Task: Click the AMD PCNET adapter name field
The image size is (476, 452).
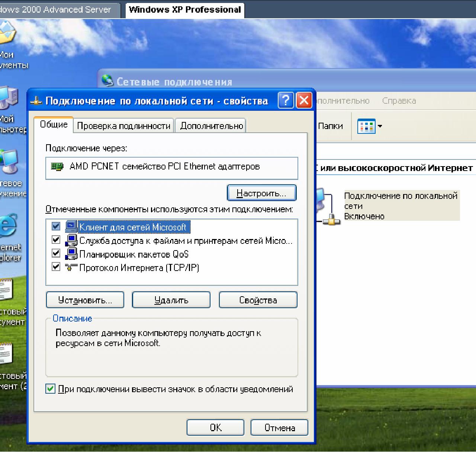Action: click(x=172, y=168)
